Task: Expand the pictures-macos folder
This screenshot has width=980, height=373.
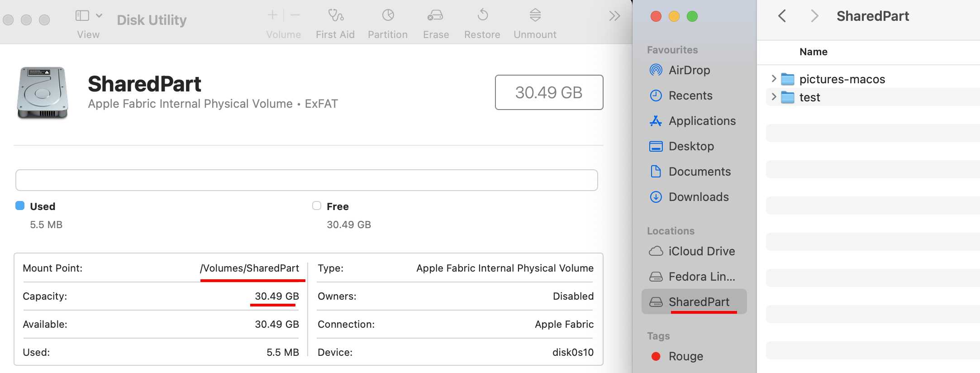Action: click(x=774, y=79)
